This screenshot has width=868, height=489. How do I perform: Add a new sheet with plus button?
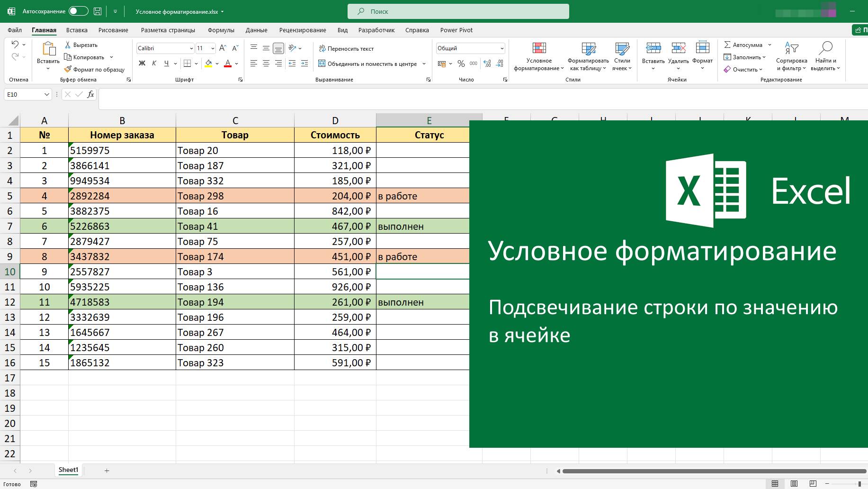coord(107,471)
